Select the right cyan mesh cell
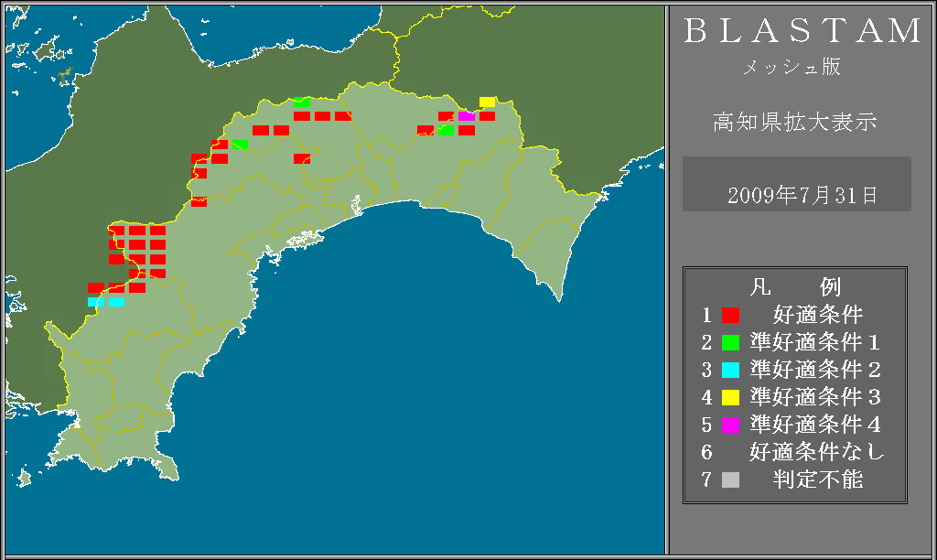Screen dimensions: 937x560 116,302
